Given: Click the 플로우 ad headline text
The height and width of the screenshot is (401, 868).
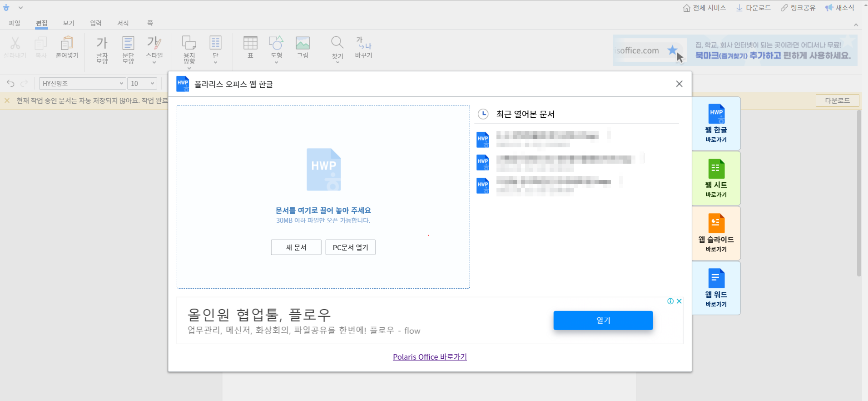Looking at the screenshot, I should pos(259,315).
